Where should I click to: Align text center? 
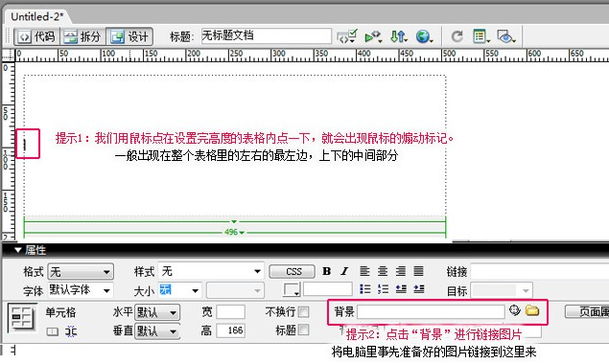tap(383, 271)
